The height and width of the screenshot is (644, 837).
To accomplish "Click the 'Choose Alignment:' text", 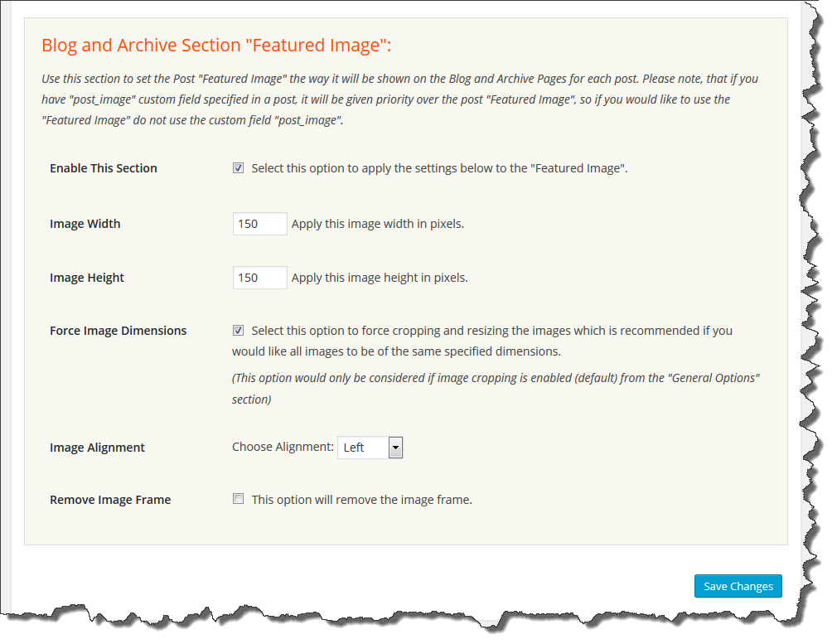I will click(283, 447).
